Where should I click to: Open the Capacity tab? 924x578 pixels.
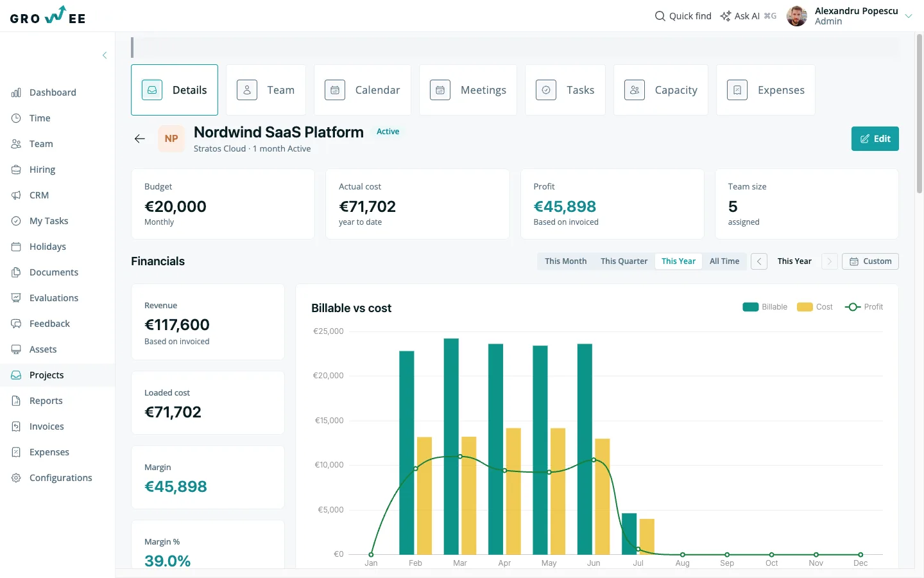pyautogui.click(x=661, y=90)
